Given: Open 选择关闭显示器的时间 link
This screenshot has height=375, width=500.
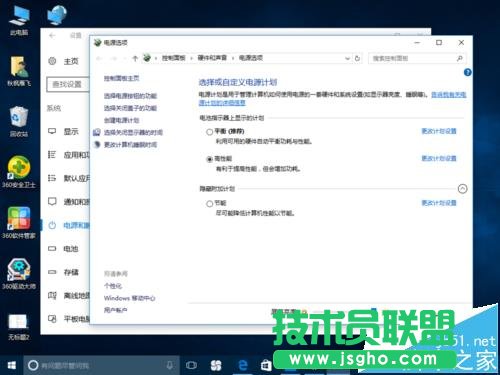Looking at the screenshot, I should click(133, 132).
